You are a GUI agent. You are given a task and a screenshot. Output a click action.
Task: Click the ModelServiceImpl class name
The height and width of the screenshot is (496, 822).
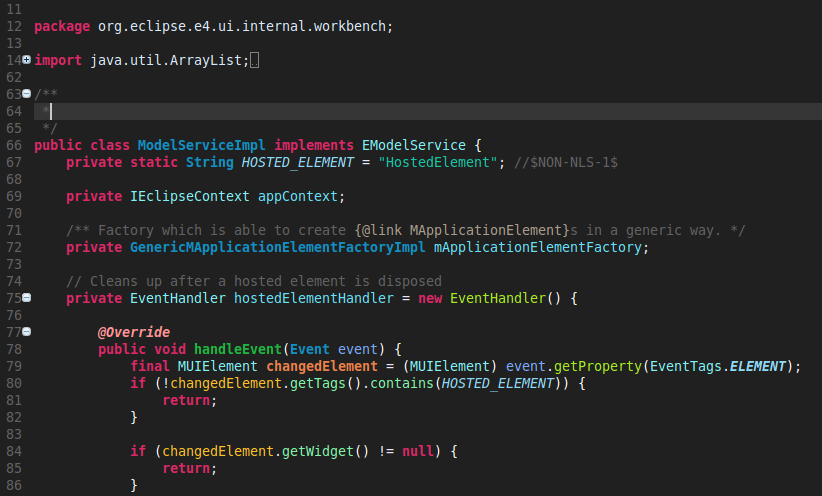(201, 145)
